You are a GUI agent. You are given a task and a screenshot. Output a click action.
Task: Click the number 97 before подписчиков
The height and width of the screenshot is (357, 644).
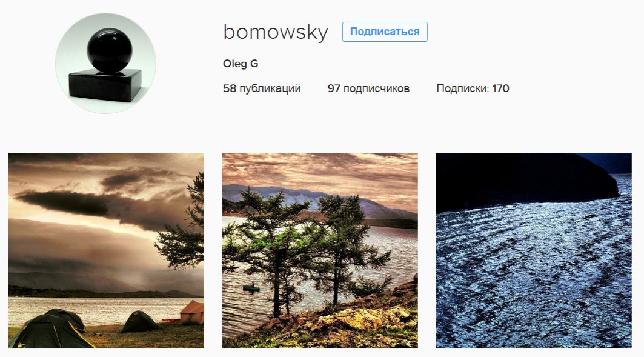334,88
